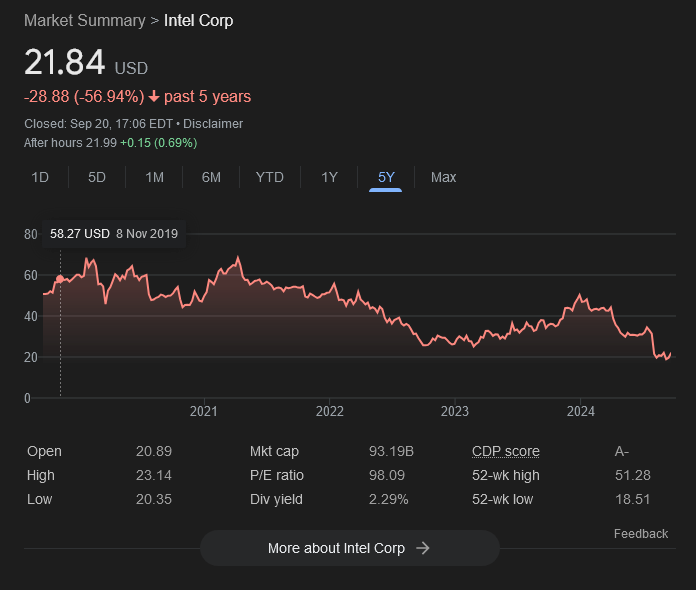Screen dimensions: 696x590
Task: Click the Div yield value 2.29%
Action: tap(388, 499)
